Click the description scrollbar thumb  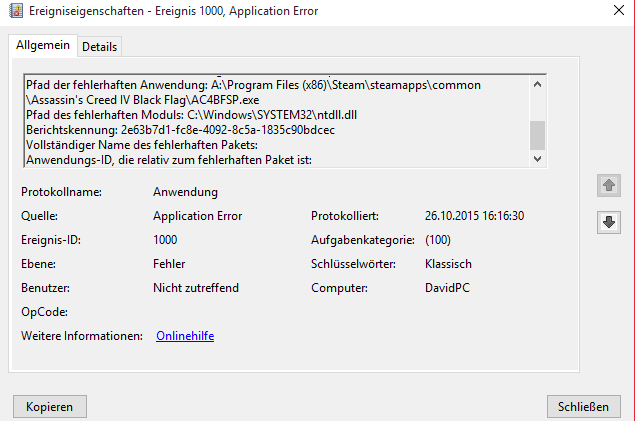537,135
